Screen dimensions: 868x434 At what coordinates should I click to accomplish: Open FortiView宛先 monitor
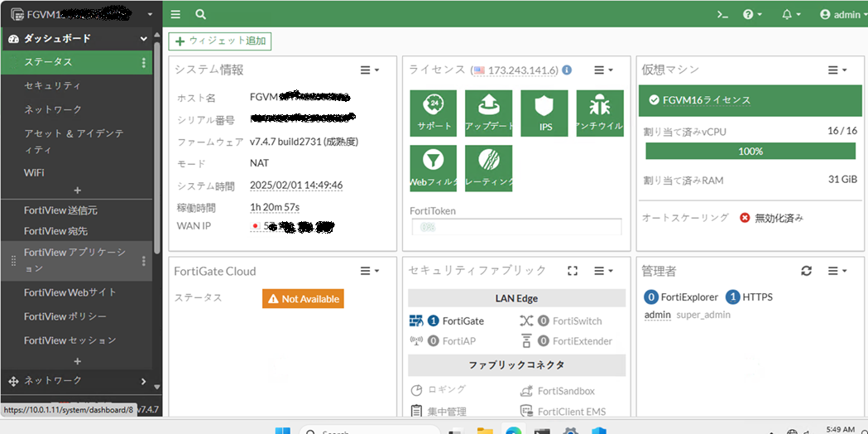coord(55,231)
